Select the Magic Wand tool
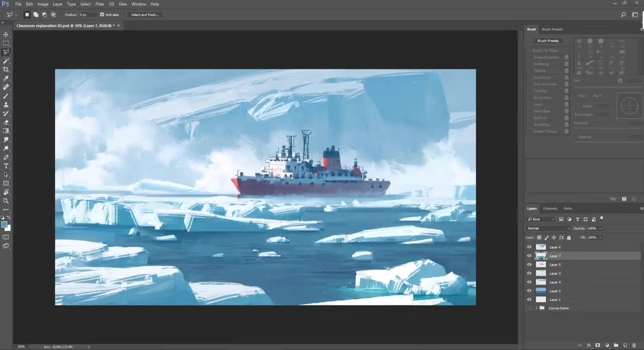This screenshot has width=644, height=350. pyautogui.click(x=6, y=61)
